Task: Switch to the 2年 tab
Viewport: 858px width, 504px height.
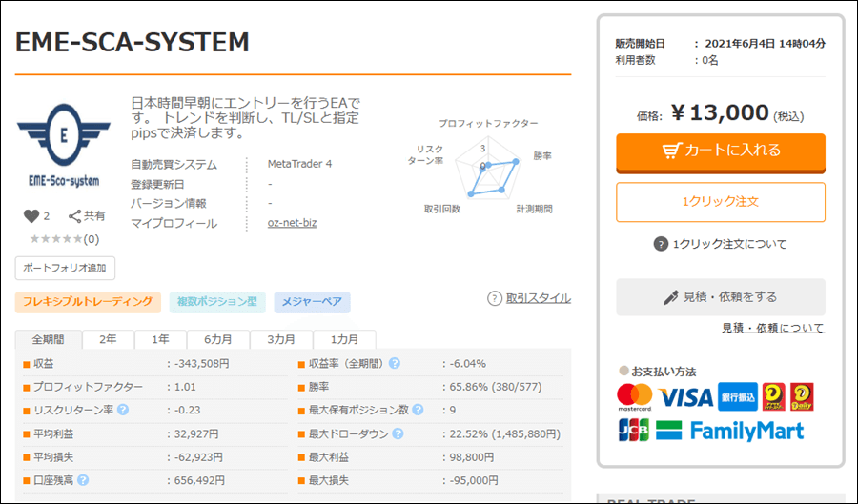Action: 108,340
